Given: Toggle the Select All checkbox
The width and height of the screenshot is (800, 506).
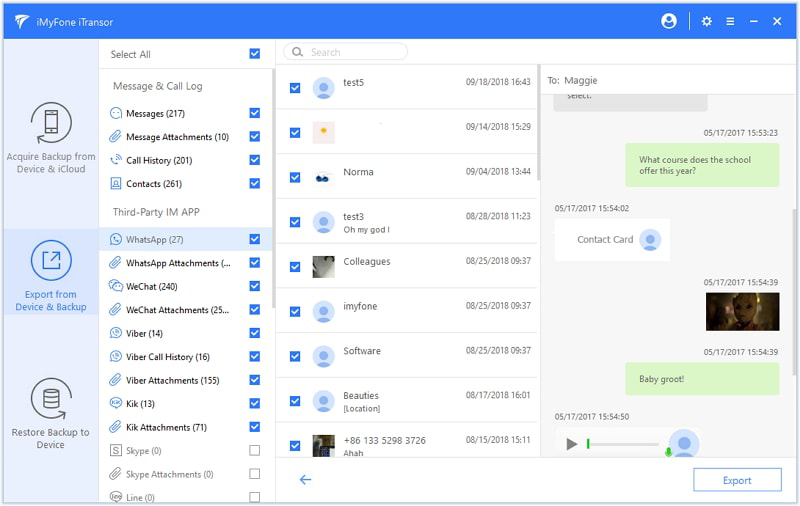Looking at the screenshot, I should click(254, 54).
